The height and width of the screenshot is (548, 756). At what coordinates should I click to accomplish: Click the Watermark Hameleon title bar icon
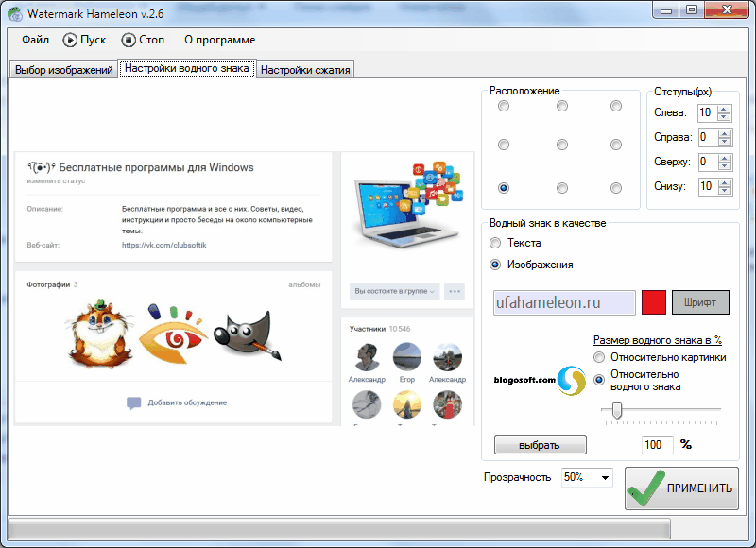coord(15,14)
